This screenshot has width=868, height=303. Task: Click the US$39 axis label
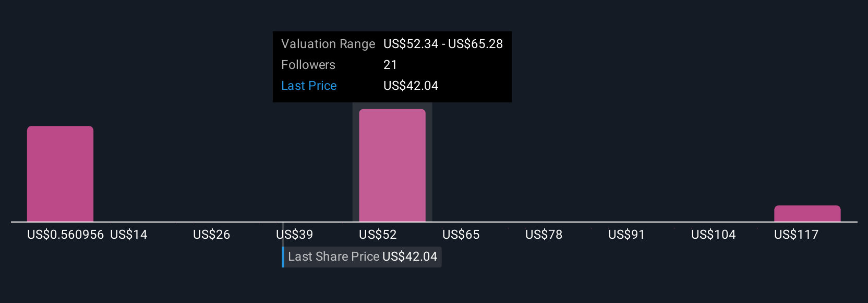pos(295,235)
